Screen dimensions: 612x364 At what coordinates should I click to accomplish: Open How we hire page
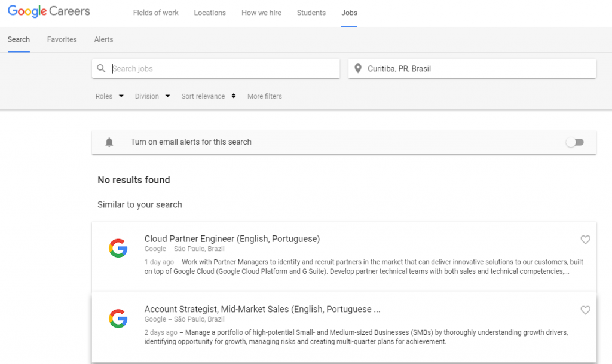pos(262,13)
